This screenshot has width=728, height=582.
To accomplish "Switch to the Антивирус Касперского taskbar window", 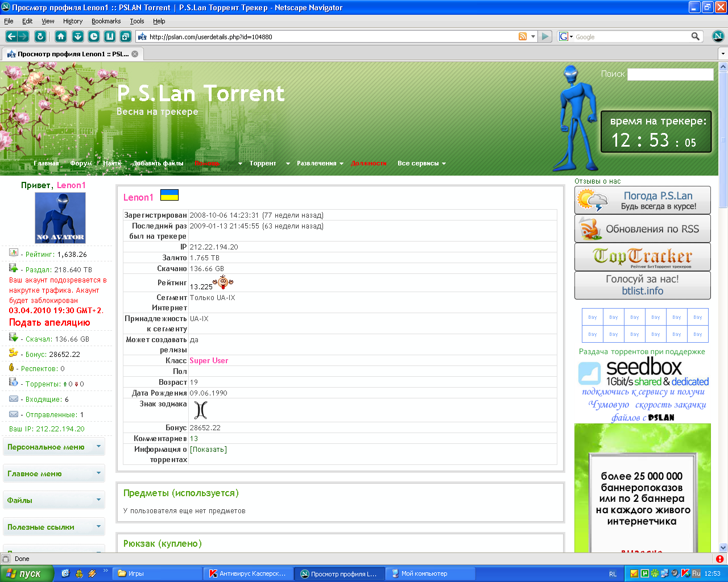I will pyautogui.click(x=249, y=573).
